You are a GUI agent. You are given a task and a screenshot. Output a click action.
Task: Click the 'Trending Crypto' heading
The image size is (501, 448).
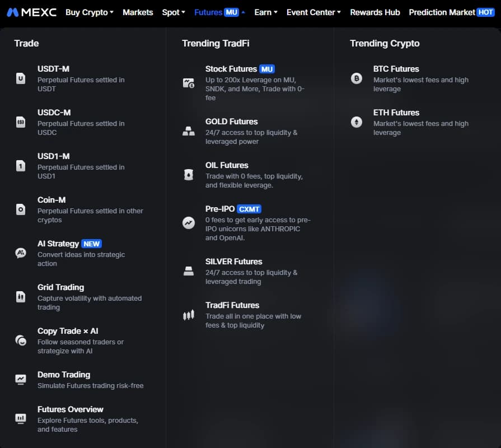tap(385, 43)
